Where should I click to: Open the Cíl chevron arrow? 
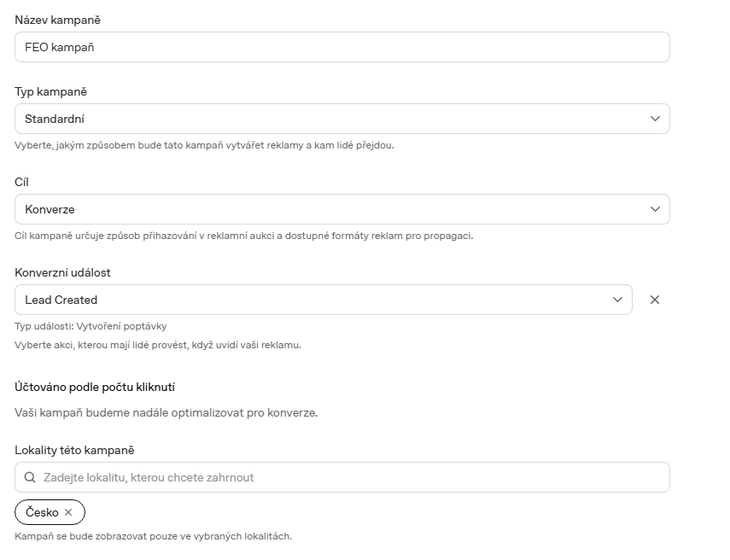(655, 209)
